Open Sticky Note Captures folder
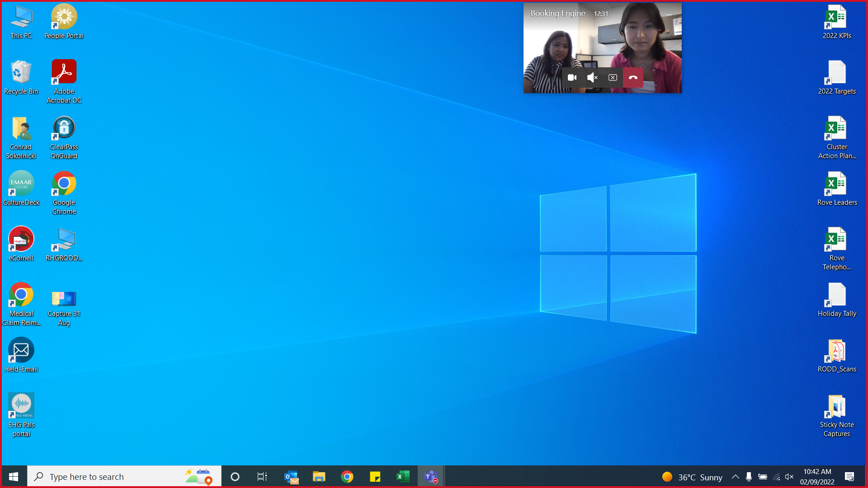This screenshot has width=868, height=488. (836, 415)
